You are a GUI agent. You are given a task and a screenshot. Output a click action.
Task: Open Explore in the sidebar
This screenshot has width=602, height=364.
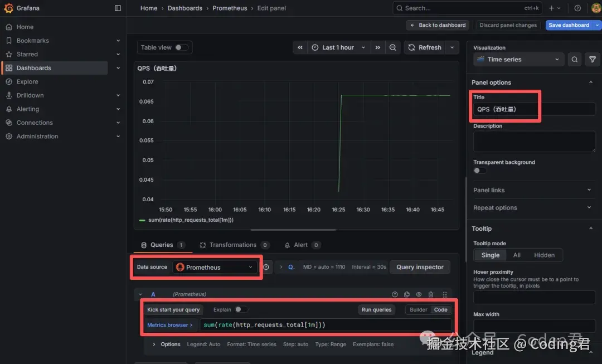[x=27, y=81]
